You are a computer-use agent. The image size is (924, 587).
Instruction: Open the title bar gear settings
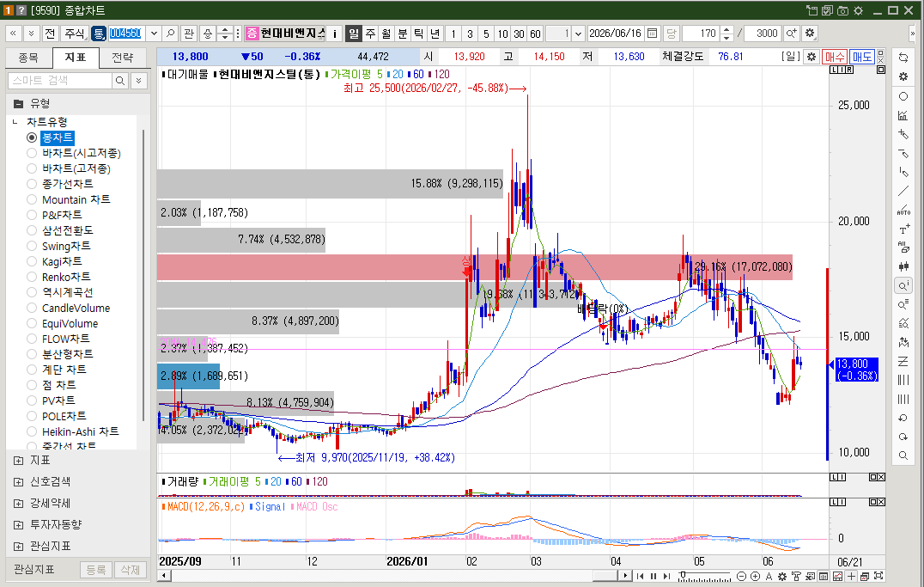pos(858,10)
